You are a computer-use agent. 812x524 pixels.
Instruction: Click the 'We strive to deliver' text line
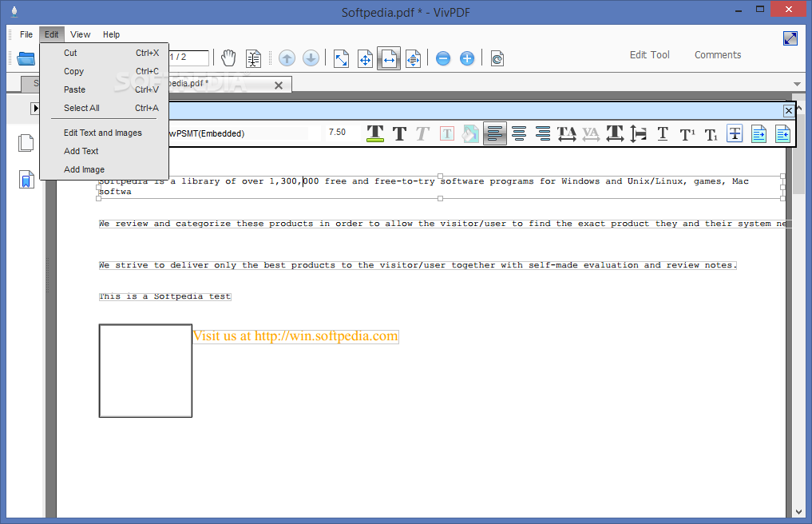pyautogui.click(x=418, y=265)
